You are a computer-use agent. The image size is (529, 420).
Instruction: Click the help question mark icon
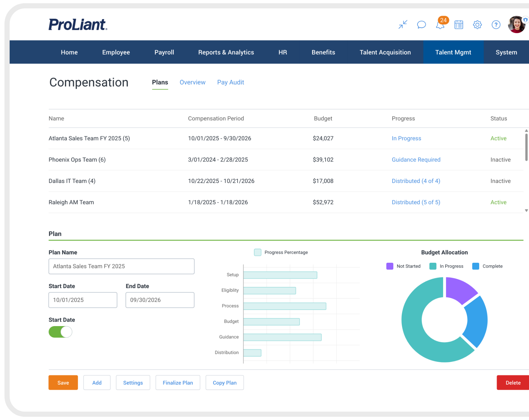(x=496, y=24)
